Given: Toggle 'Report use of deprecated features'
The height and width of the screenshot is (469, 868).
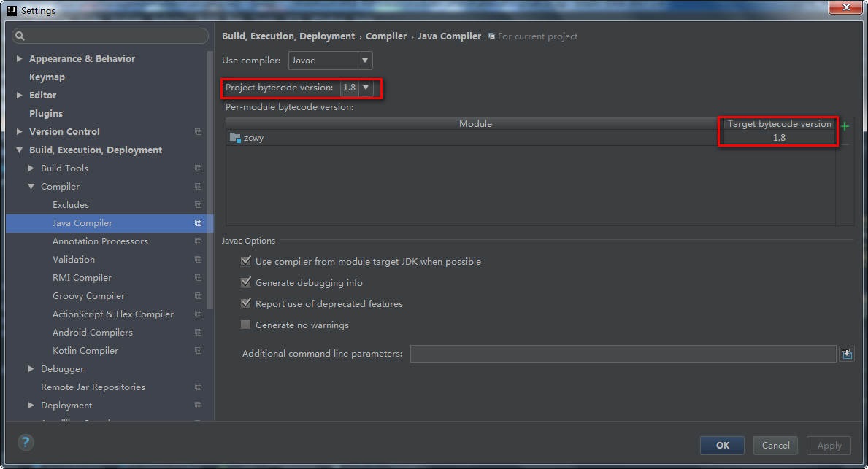Looking at the screenshot, I should 246,303.
